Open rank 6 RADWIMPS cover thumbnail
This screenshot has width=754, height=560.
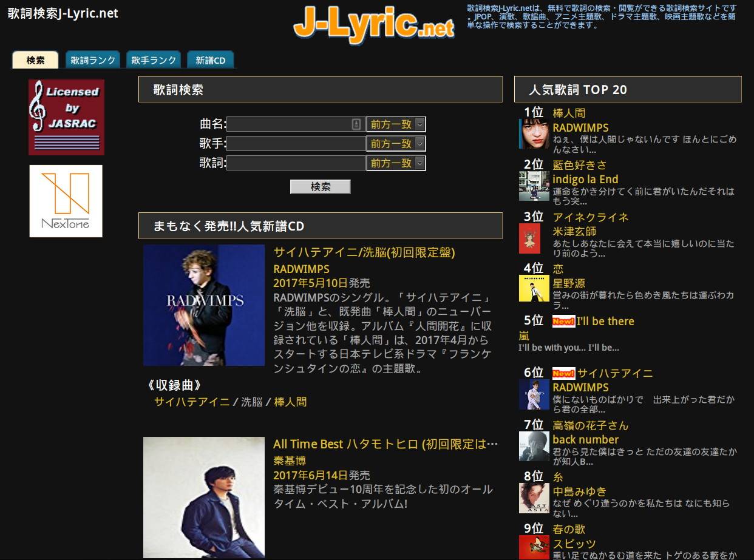pos(534,394)
